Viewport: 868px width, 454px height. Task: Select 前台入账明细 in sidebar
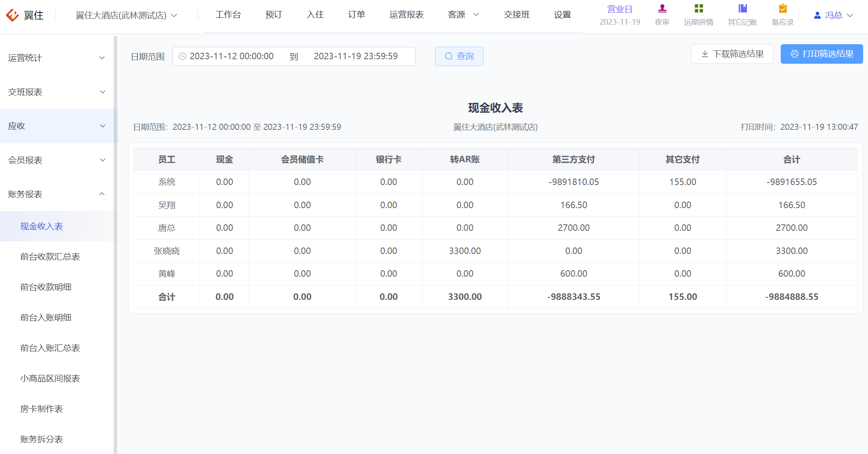click(x=57, y=317)
